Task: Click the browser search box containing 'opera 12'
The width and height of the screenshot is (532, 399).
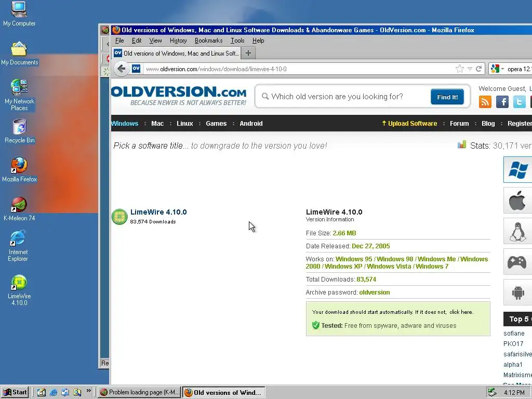Action: (x=519, y=69)
